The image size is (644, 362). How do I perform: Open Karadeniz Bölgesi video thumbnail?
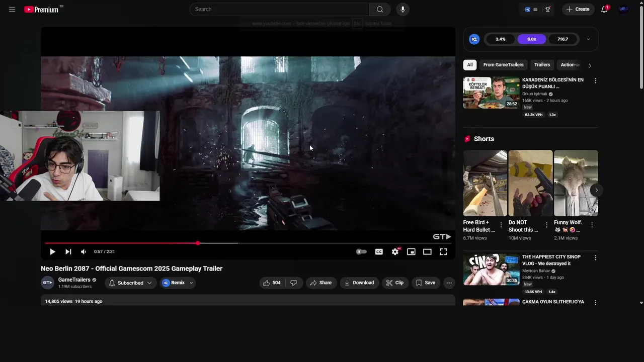492,93
